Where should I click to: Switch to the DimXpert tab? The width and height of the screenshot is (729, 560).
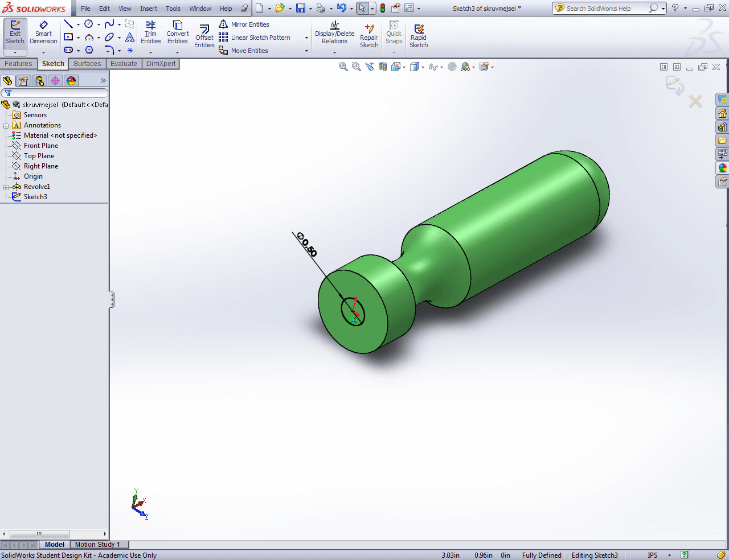coord(161,64)
